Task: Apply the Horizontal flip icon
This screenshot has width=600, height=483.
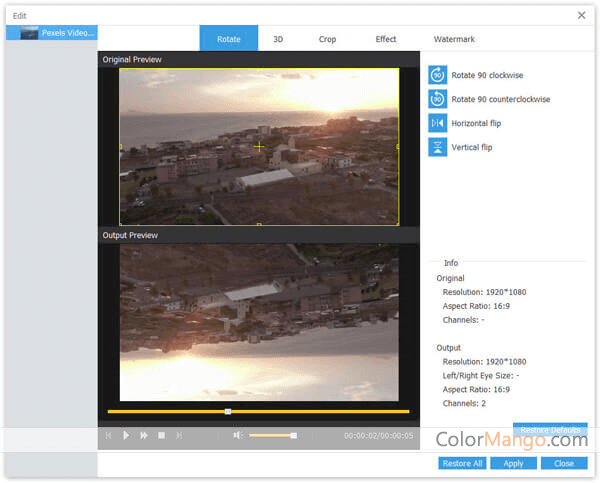Action: point(437,123)
